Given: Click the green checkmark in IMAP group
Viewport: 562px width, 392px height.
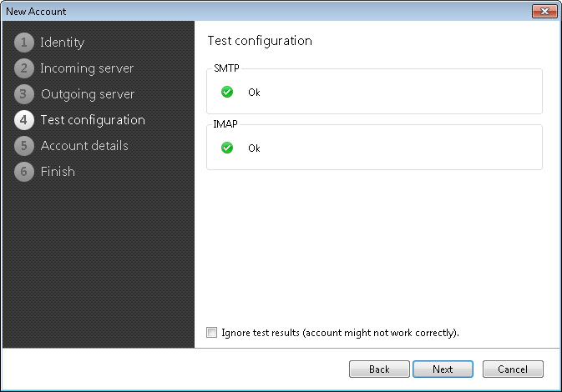Looking at the screenshot, I should (227, 148).
